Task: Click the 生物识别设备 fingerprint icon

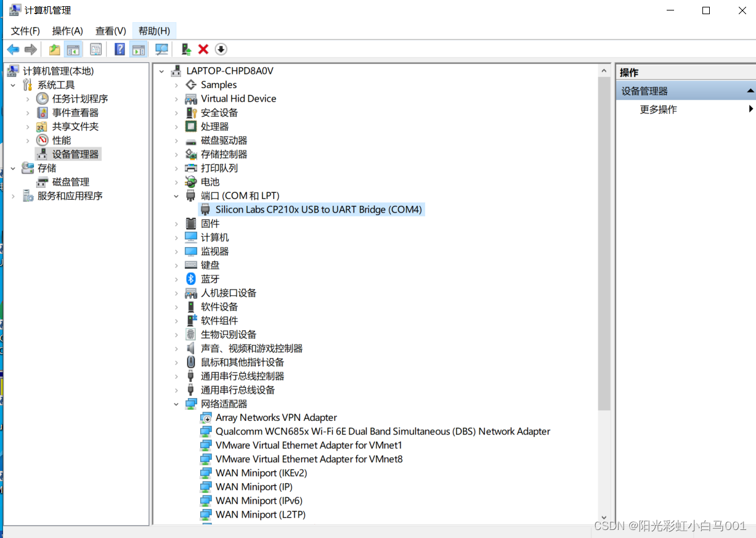Action: point(191,335)
